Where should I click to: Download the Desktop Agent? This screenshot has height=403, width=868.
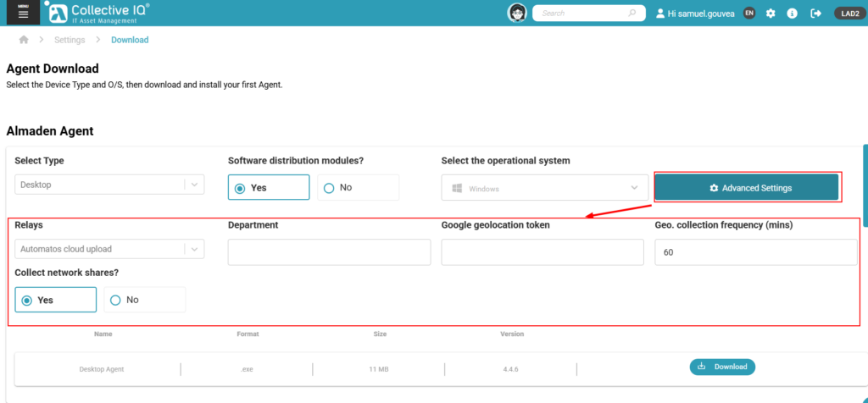click(x=722, y=367)
